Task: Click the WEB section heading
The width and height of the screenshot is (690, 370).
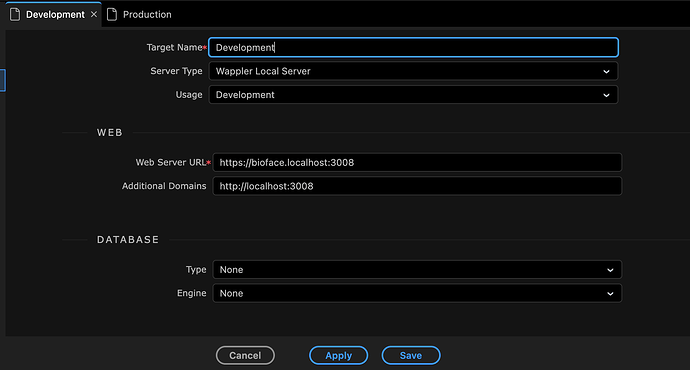Action: pyautogui.click(x=110, y=133)
